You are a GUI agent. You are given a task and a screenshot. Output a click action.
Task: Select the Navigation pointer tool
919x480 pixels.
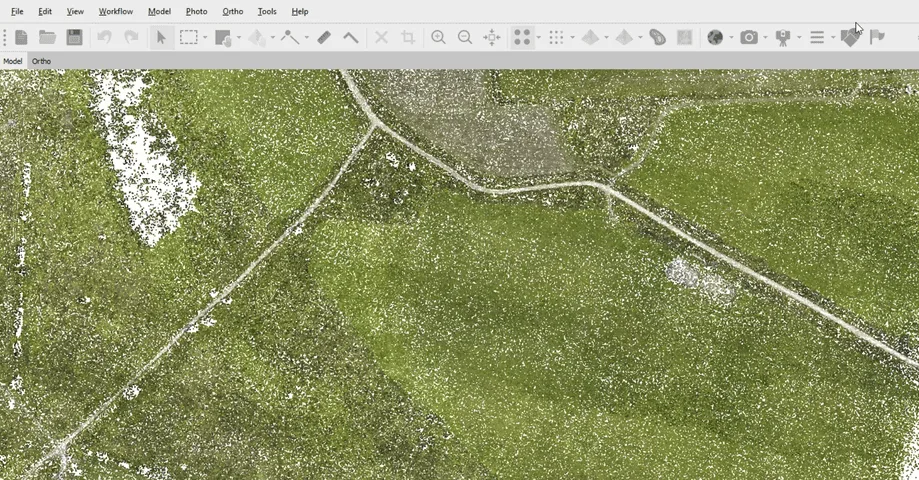(161, 38)
